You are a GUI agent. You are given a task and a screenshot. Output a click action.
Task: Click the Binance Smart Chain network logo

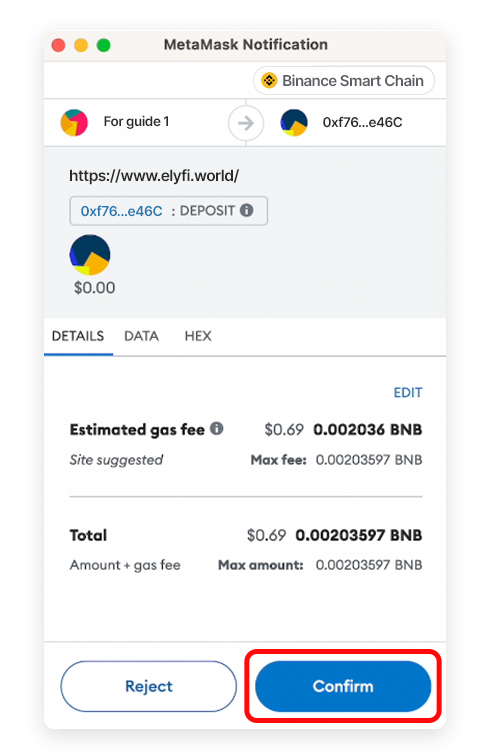coord(269,80)
